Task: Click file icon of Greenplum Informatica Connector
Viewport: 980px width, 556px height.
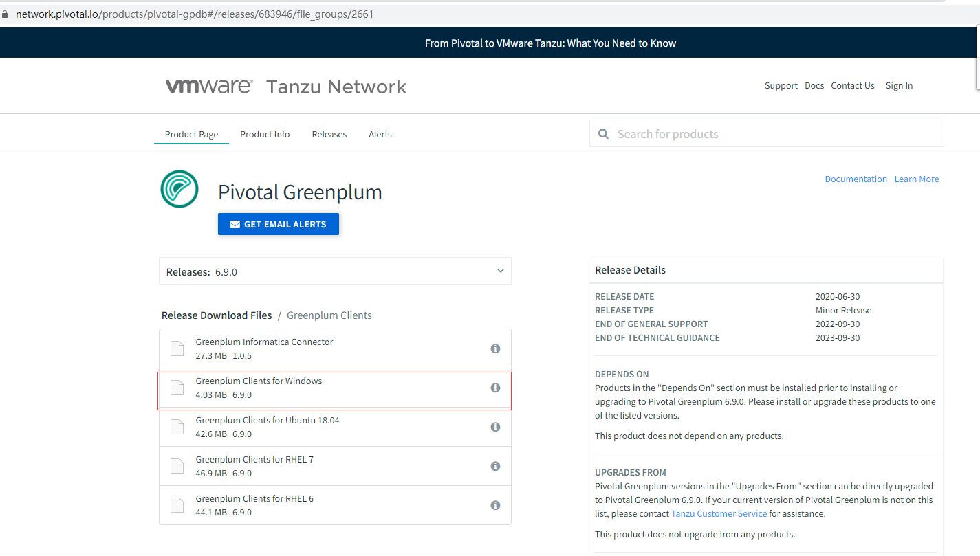Action: (177, 348)
